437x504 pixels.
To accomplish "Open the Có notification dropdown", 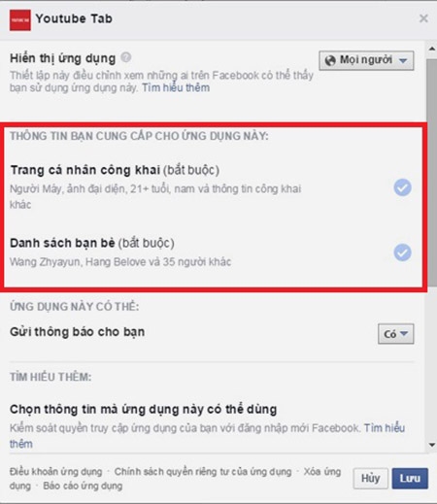I will [x=395, y=333].
